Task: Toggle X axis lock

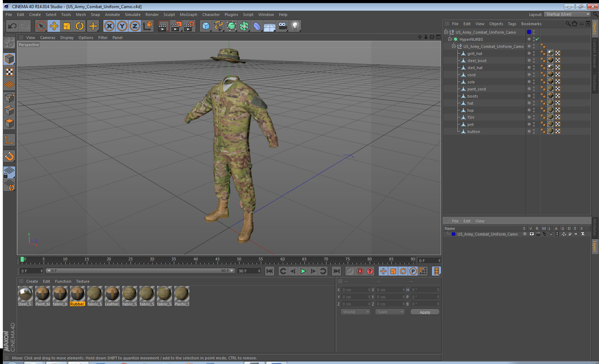Action: (109, 26)
